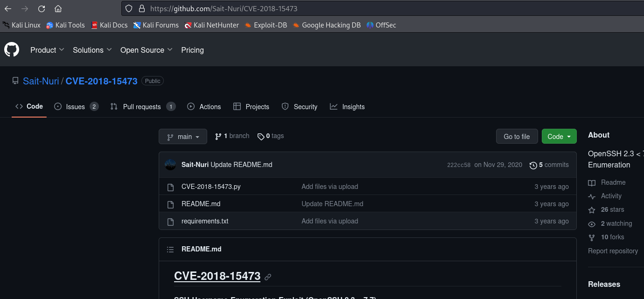Open README outline list icon
644x299 pixels.
click(170, 250)
